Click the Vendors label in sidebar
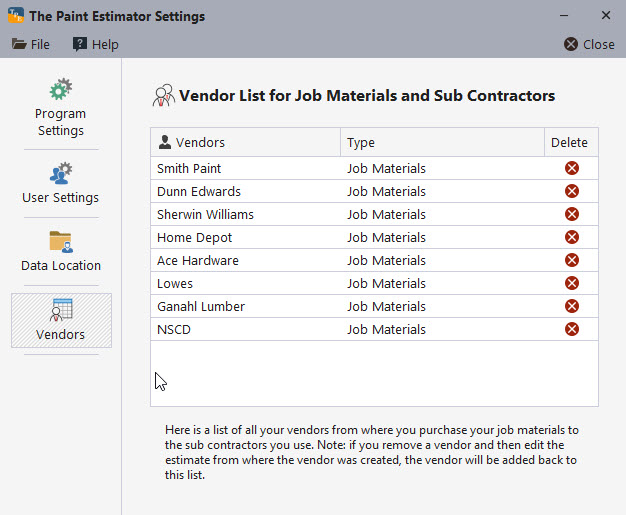 coord(61,334)
